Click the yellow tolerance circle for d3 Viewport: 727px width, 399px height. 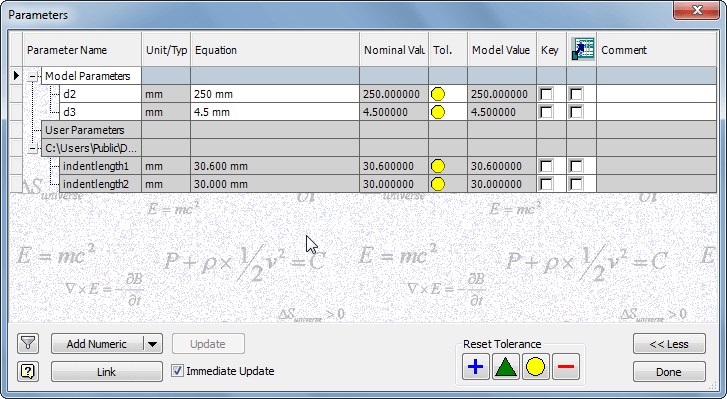pos(438,112)
